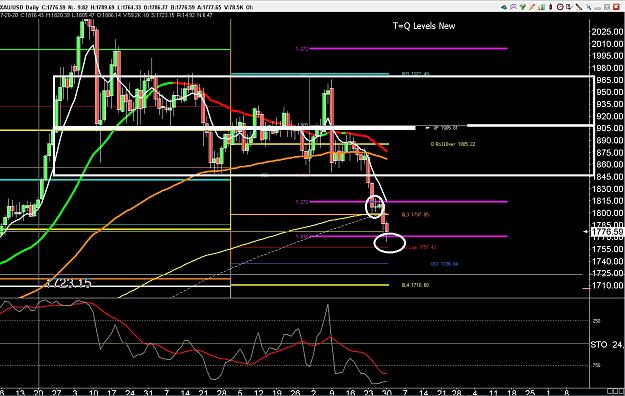Click the 'T=Q Levels New' chart label
This screenshot has width=625, height=396.
click(x=424, y=26)
